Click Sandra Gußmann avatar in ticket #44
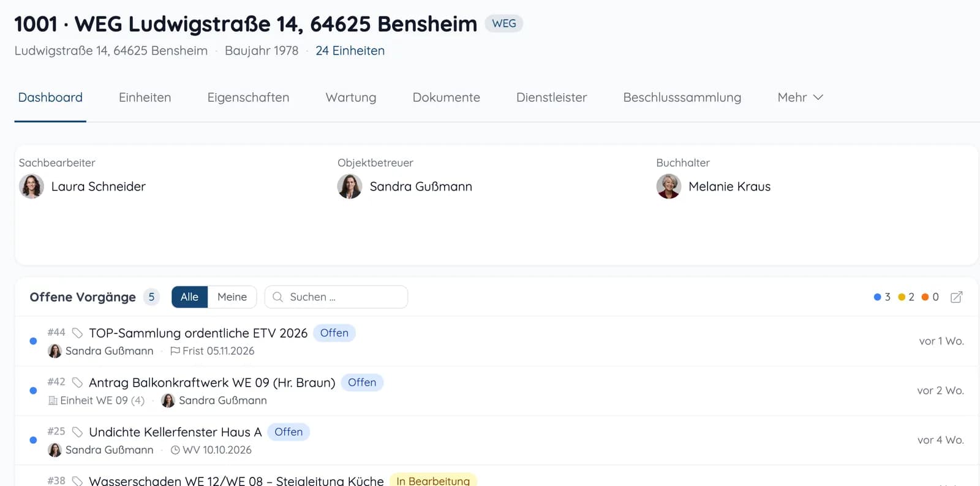 click(x=55, y=351)
